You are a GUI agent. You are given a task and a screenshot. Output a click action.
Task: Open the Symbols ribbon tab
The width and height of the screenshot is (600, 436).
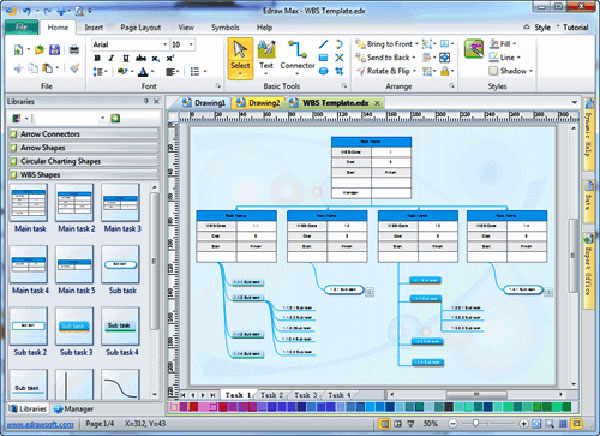point(225,27)
